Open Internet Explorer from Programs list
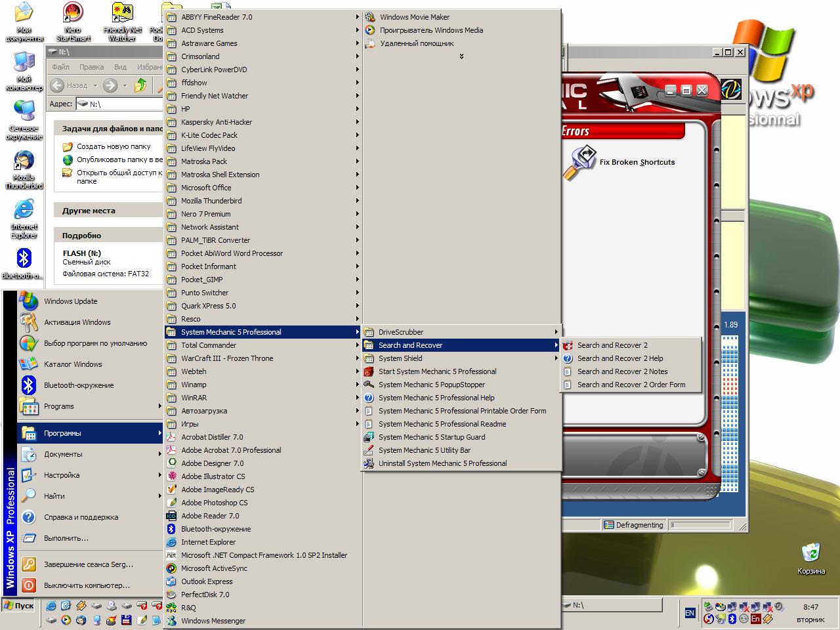Viewport: 840px width, 630px height. pyautogui.click(x=263, y=542)
